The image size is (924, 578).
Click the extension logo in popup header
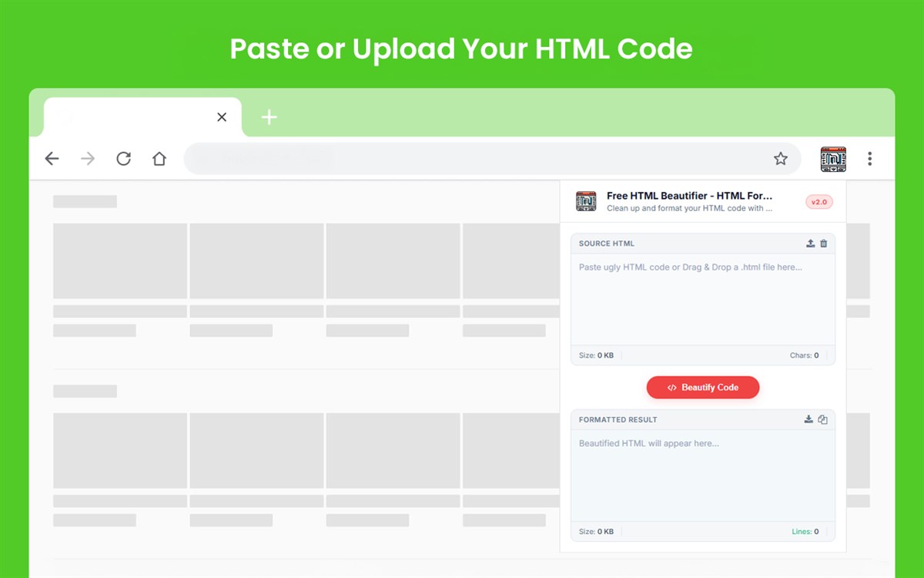[x=586, y=202]
